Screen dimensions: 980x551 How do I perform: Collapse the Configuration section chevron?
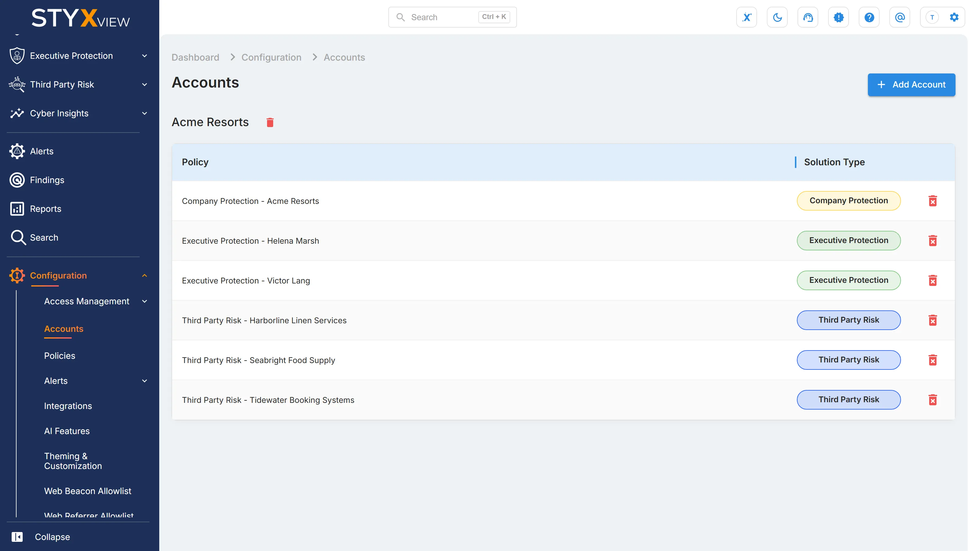pos(145,276)
